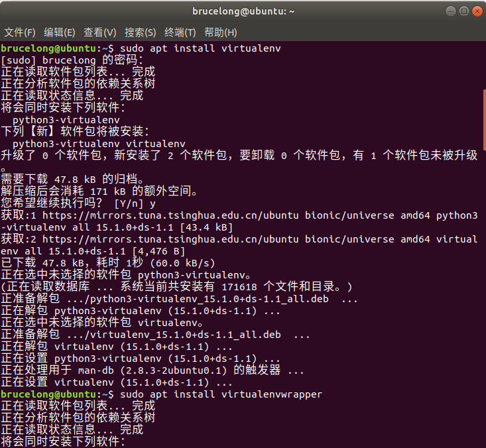
Task: Click '正在解包 virtualenv (15.1.0+ds-1.1)' line
Action: tap(117, 347)
